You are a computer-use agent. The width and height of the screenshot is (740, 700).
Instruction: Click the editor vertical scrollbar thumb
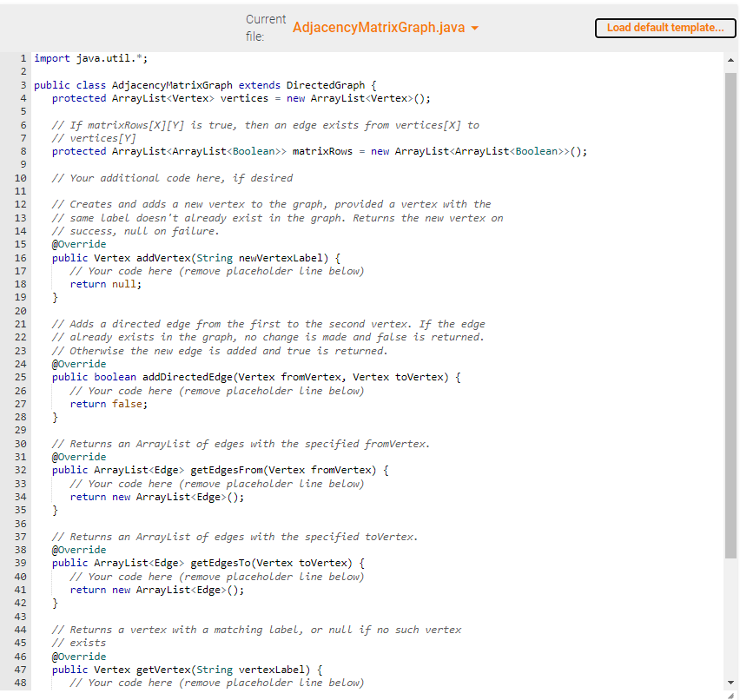[x=730, y=315]
